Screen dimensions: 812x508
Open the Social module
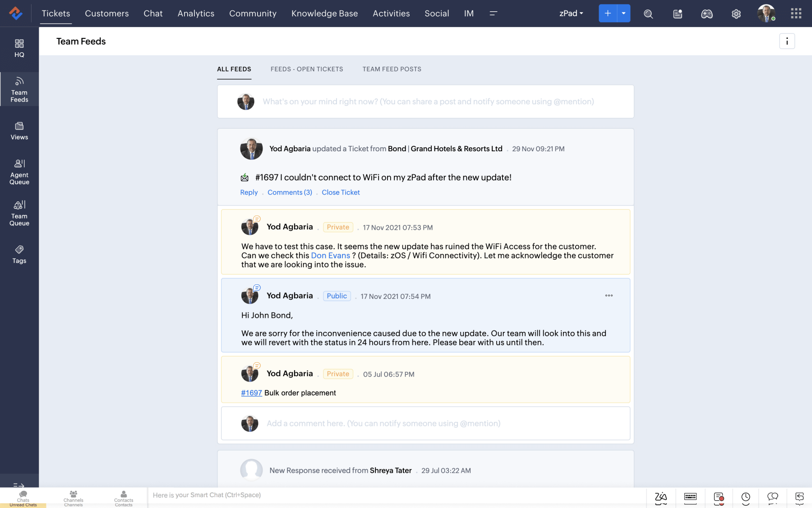pos(437,13)
